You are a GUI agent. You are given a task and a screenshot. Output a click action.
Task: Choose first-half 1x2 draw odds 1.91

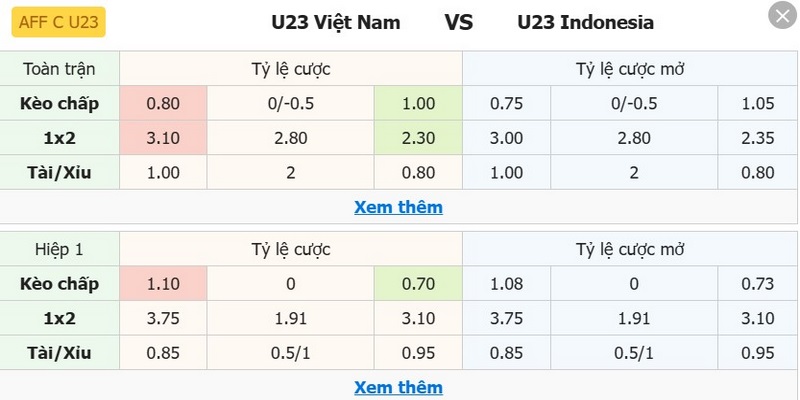tap(290, 319)
